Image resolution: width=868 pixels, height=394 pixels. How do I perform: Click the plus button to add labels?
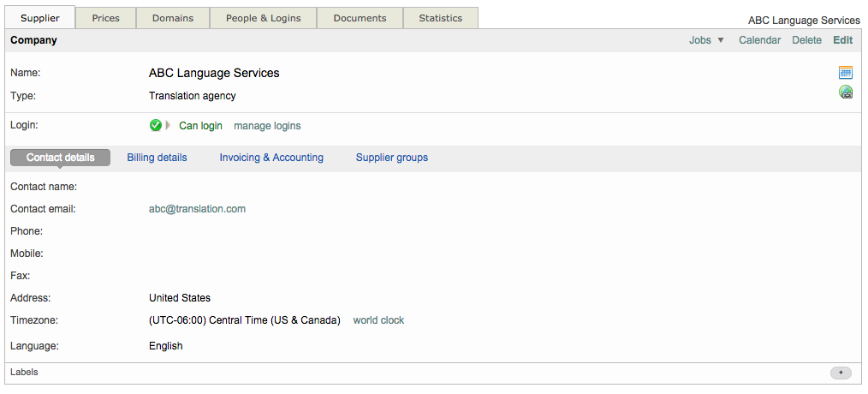coord(841,373)
